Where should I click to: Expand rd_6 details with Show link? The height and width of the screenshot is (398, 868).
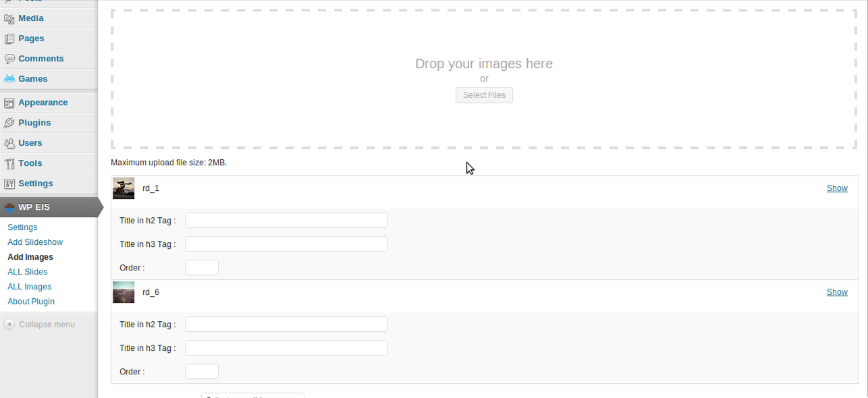(x=837, y=292)
